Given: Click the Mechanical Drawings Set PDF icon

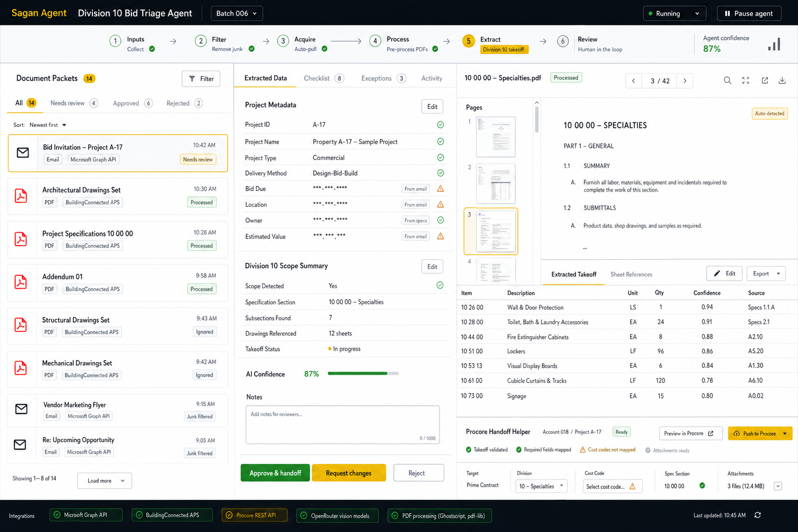Looking at the screenshot, I should pos(21,368).
